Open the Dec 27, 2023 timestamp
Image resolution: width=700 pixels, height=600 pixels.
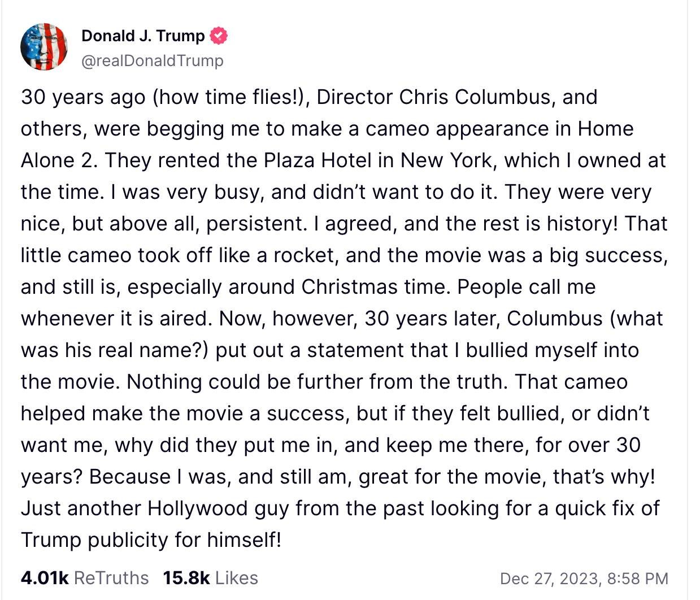(x=584, y=579)
